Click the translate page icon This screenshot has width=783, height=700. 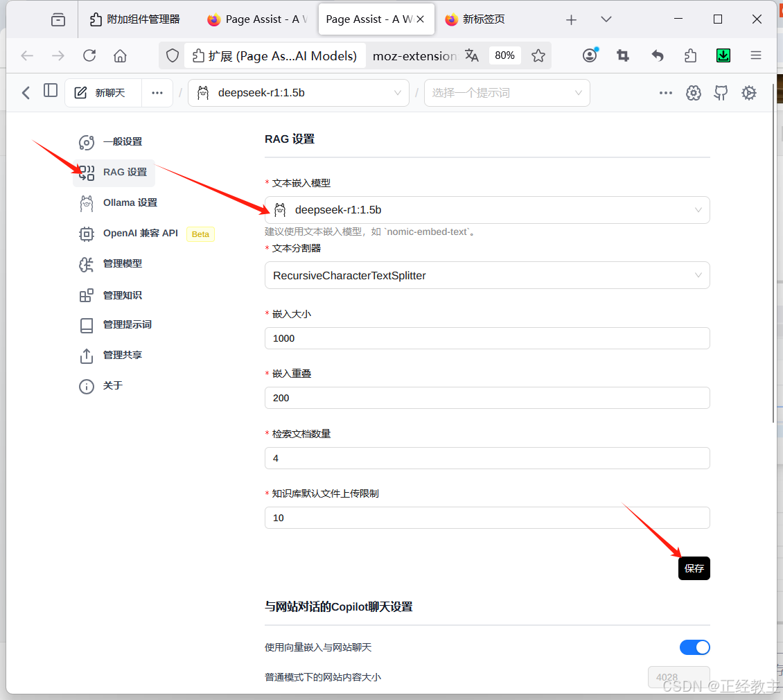click(471, 55)
